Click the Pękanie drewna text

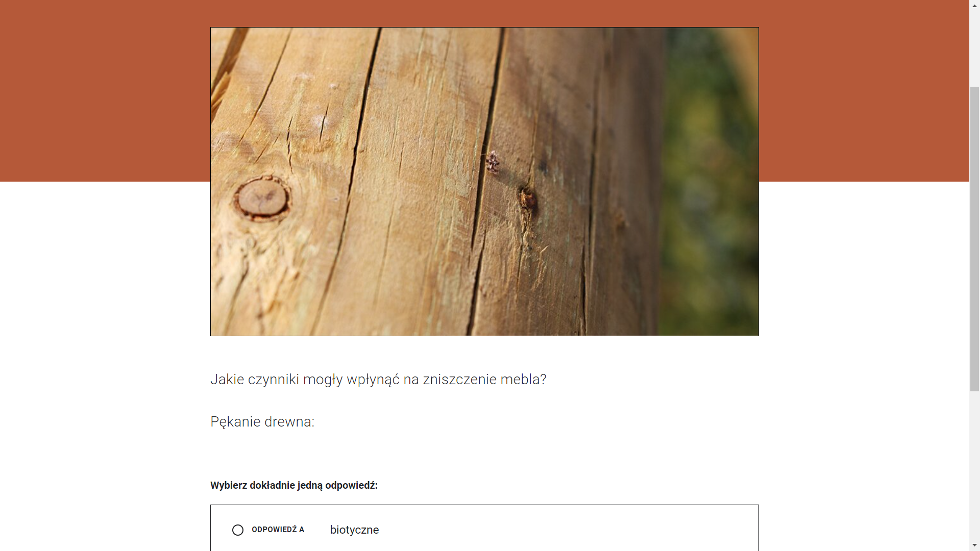262,422
